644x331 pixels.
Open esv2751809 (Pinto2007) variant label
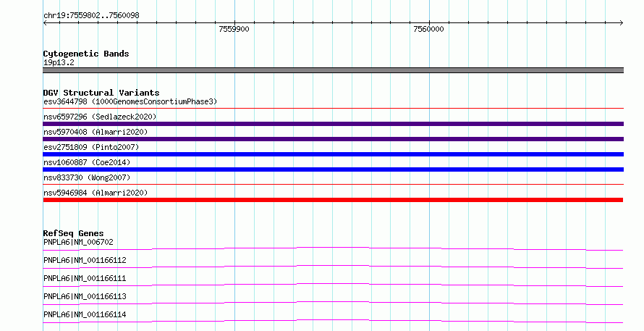click(91, 147)
